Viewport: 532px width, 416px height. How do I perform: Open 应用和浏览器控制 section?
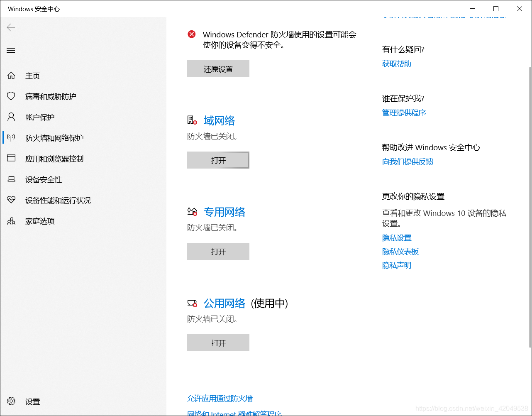[54, 159]
